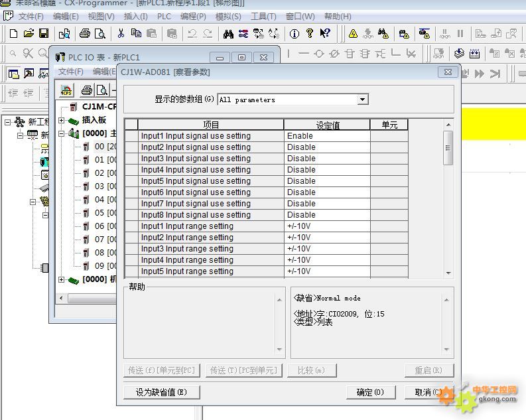The image size is (526, 420).
Task: Expand the 插入板 node in IO table
Action: point(62,120)
